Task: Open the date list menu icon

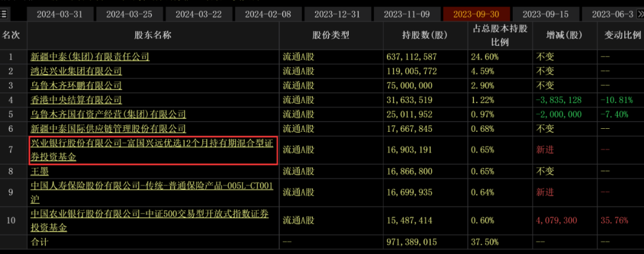Action: point(4,15)
